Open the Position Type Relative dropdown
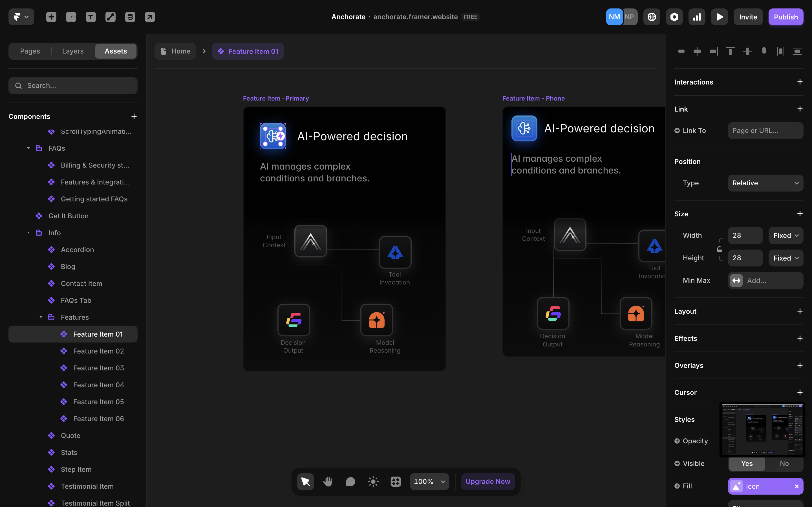This screenshot has width=812, height=507. pos(765,183)
